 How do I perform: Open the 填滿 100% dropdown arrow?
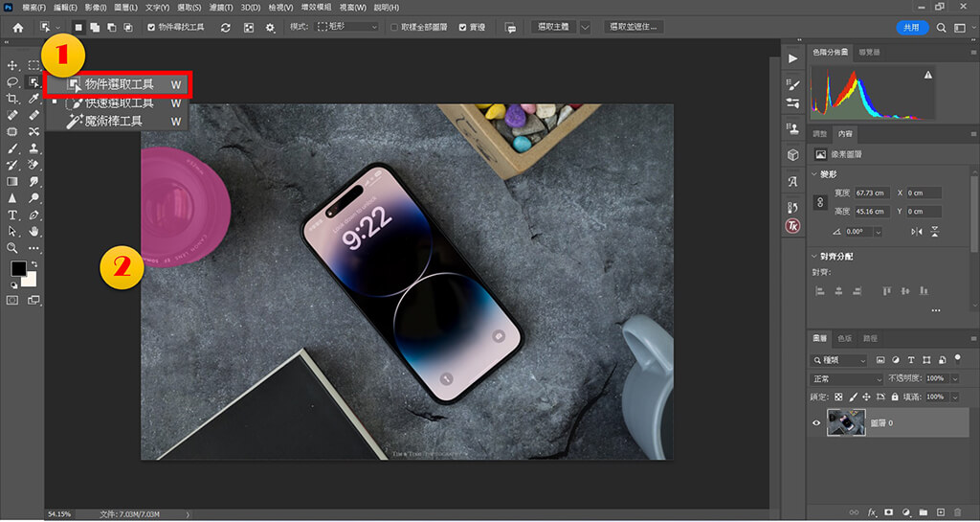pos(954,397)
